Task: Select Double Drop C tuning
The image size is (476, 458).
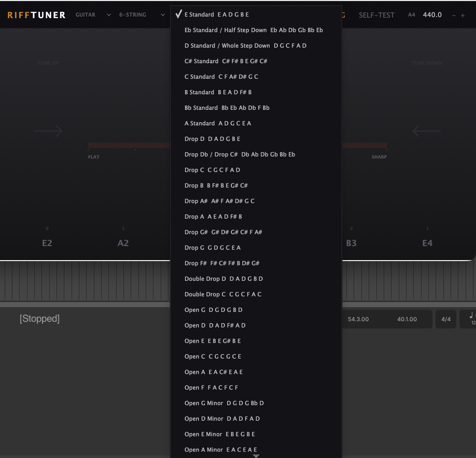Action: pos(256,294)
